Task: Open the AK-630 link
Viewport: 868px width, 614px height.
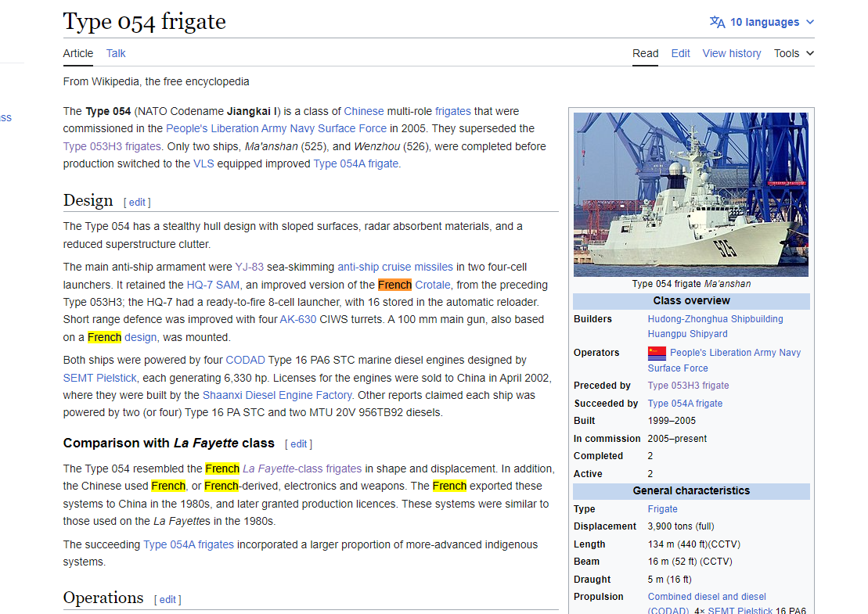Action: click(x=298, y=320)
